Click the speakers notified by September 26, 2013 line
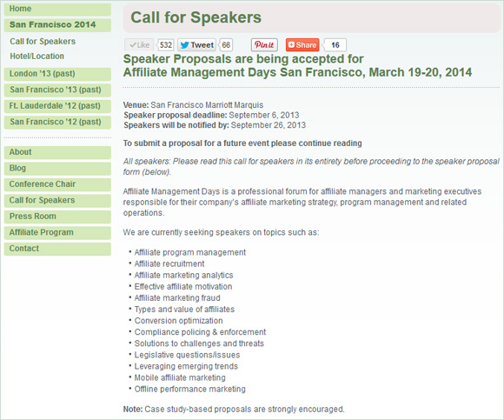This screenshot has width=504, height=420. coord(215,125)
